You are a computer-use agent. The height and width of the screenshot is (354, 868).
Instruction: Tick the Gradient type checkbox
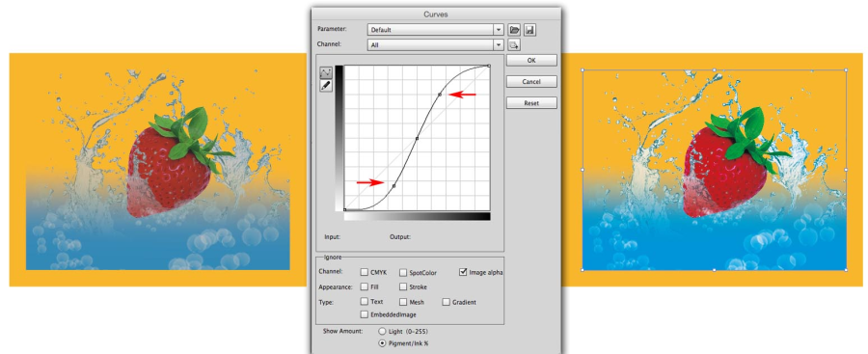[x=447, y=302]
